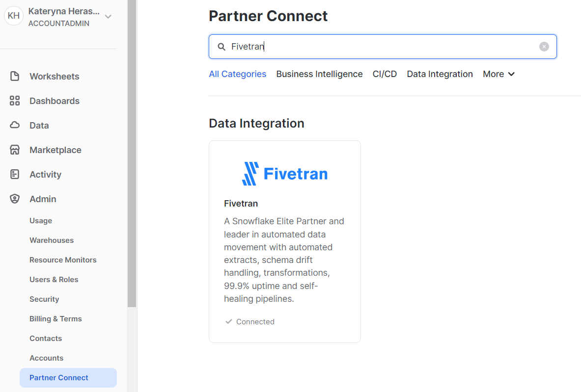581x392 pixels.
Task: Select the All Categories tab
Action: pyautogui.click(x=237, y=74)
